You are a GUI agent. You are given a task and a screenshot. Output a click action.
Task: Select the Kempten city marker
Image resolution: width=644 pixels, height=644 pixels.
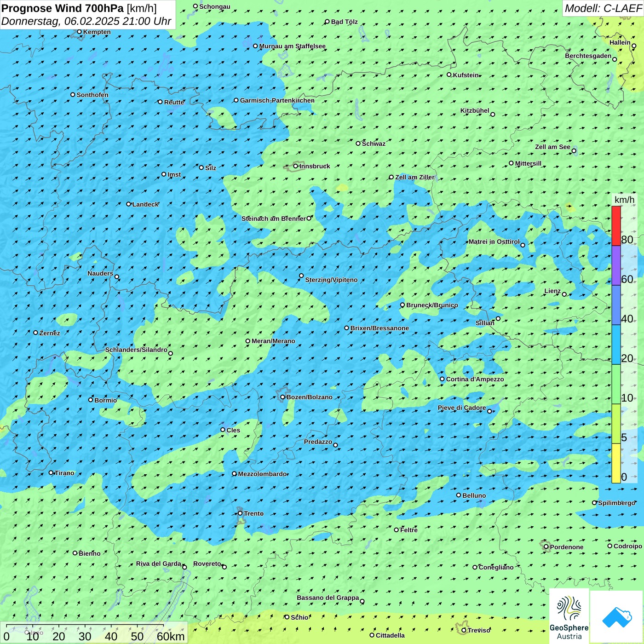79,32
